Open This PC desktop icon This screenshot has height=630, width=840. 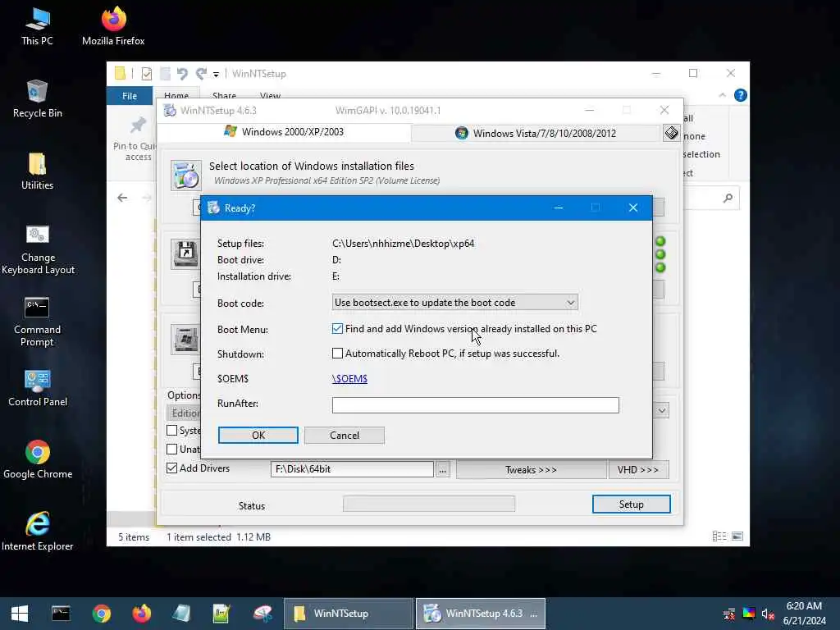(x=37, y=25)
